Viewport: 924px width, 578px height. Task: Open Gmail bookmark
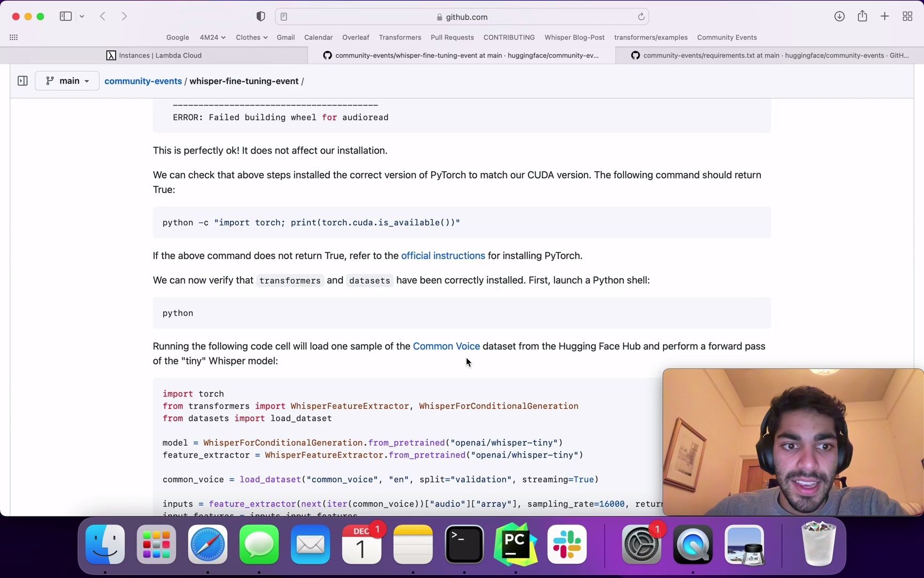[x=286, y=37]
